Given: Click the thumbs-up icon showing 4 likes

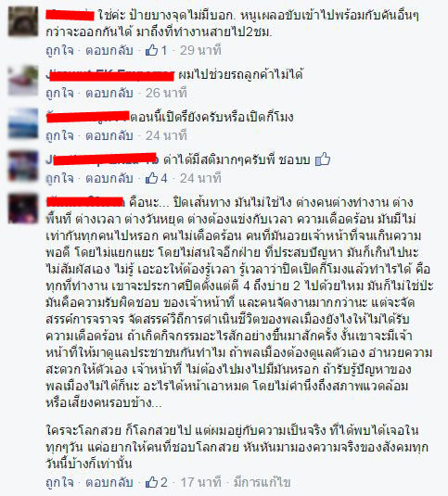Looking at the screenshot, I should [151, 178].
